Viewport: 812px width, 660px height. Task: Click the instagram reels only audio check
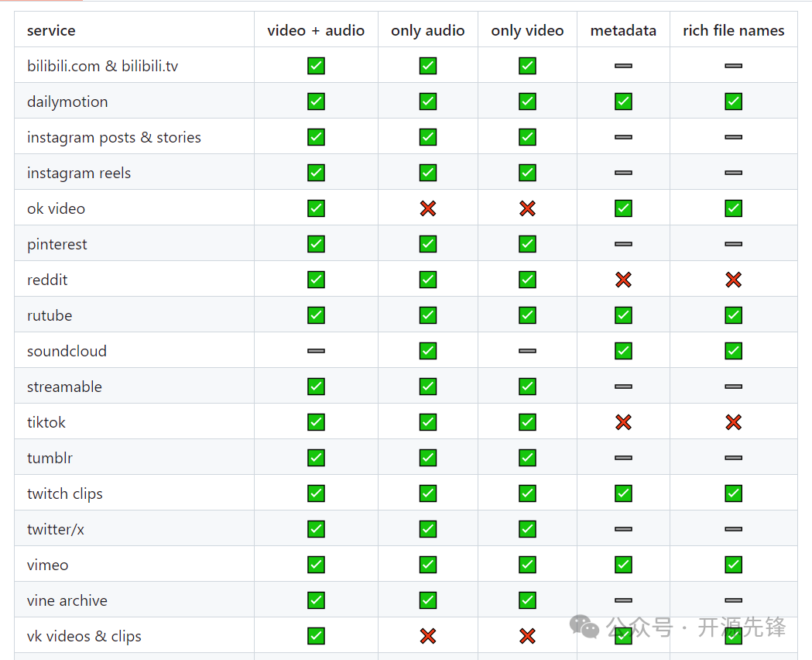click(x=428, y=173)
